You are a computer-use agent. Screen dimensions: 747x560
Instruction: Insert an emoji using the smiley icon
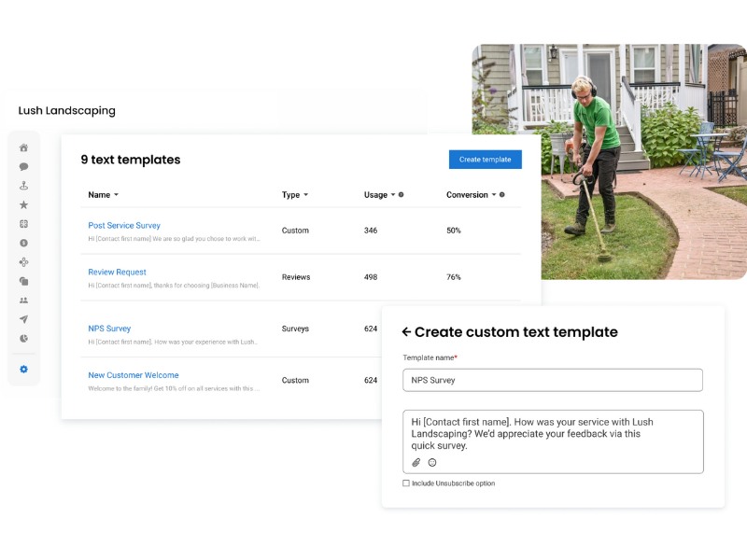click(x=430, y=462)
